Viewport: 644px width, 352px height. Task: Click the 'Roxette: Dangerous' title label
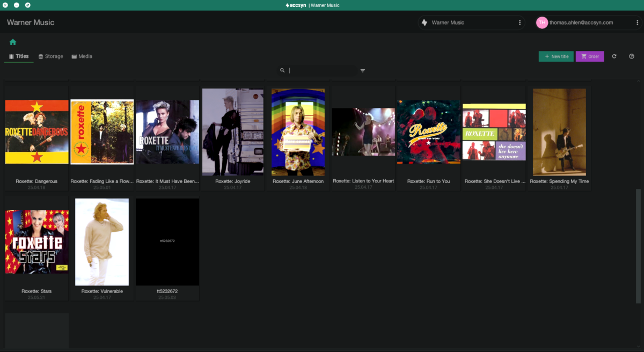[37, 181]
